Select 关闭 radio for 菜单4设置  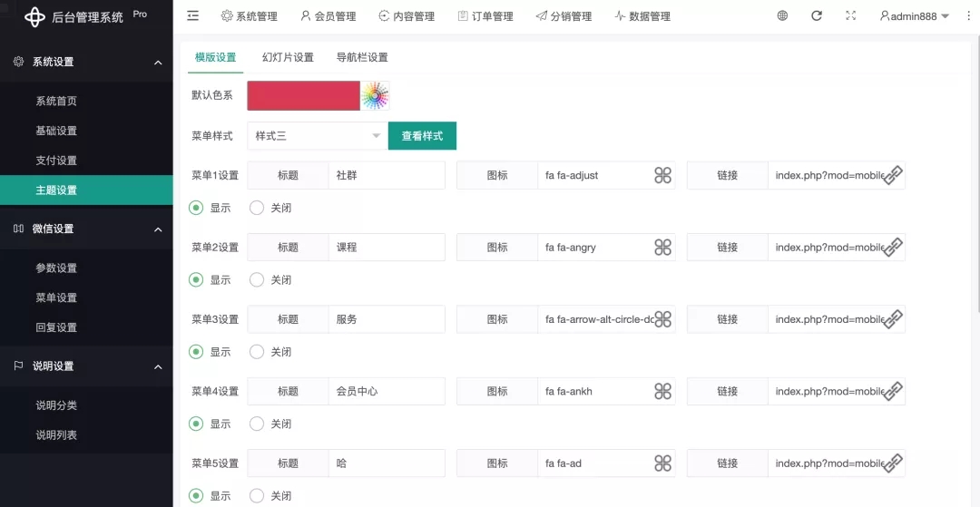tap(257, 424)
